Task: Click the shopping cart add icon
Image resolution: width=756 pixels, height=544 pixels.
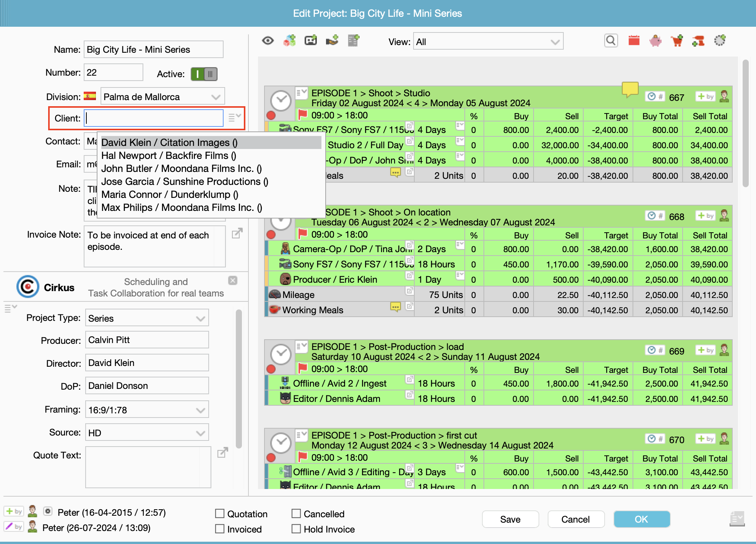Action: pos(677,40)
